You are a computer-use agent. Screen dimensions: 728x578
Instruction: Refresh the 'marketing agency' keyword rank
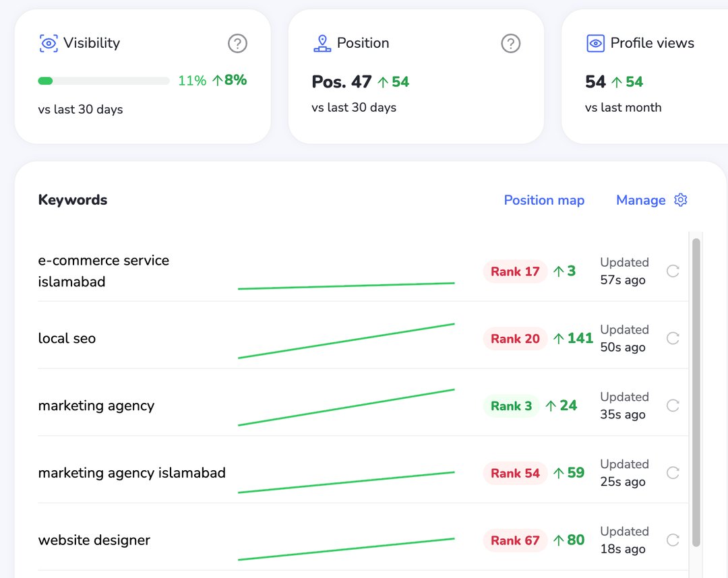(x=673, y=406)
